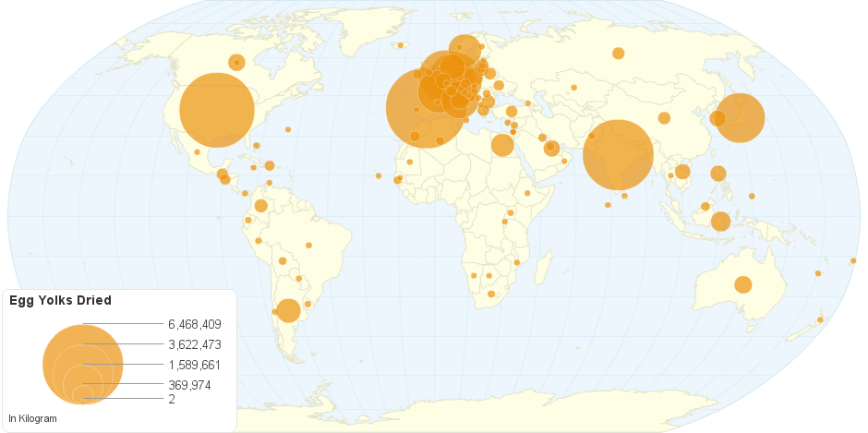Select the bubble over central China

click(664, 117)
